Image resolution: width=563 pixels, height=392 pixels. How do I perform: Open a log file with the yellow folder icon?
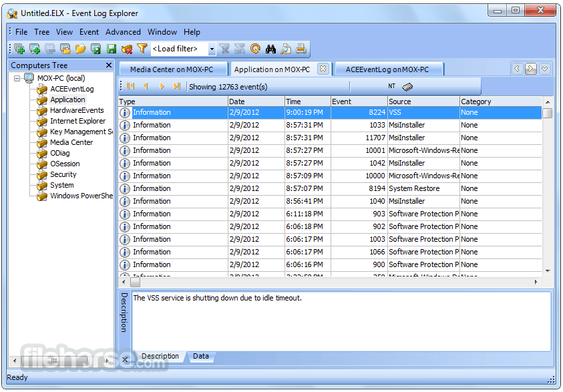click(x=80, y=49)
